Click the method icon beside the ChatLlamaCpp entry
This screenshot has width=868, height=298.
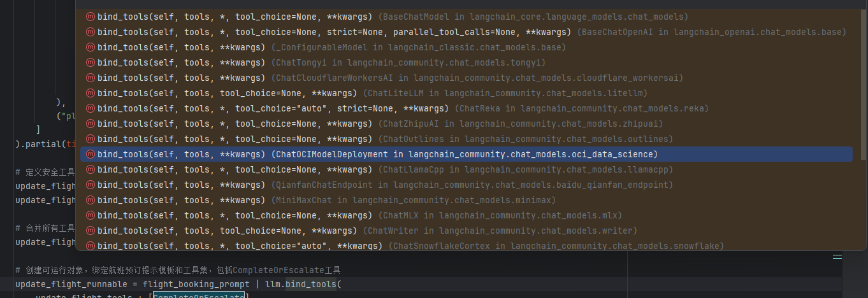[x=90, y=169]
